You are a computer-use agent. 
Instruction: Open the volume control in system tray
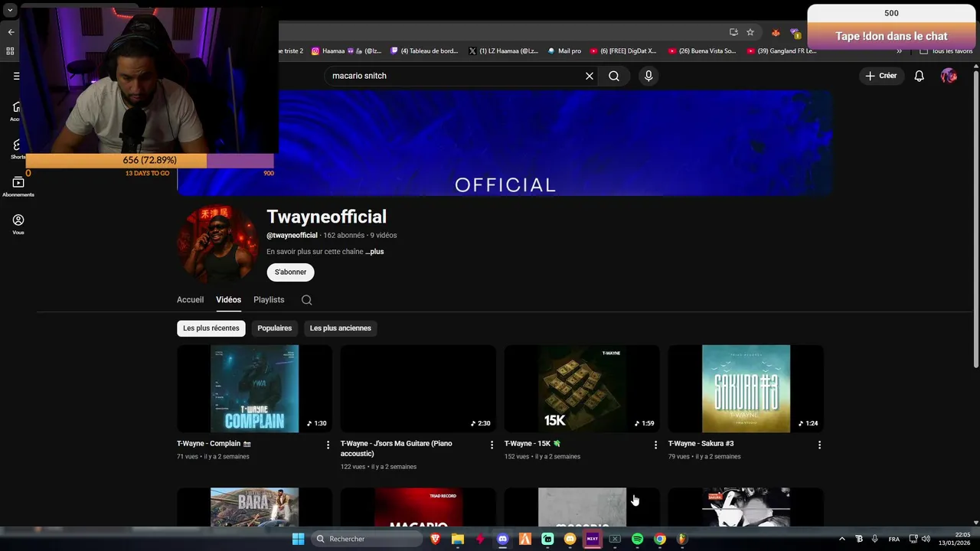(x=926, y=539)
